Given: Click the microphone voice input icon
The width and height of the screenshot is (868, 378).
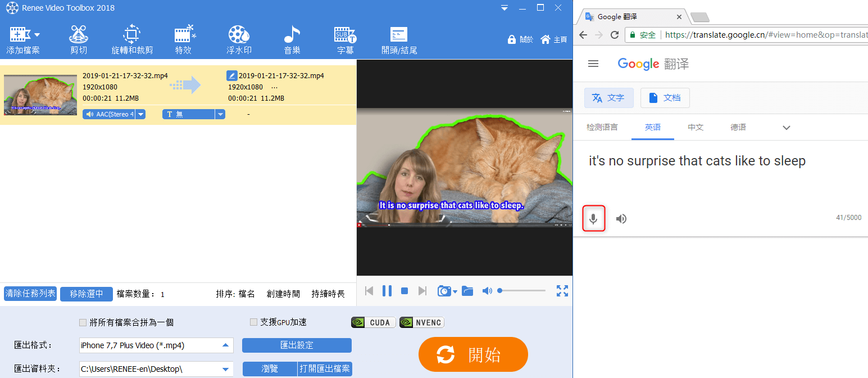Looking at the screenshot, I should (593, 219).
